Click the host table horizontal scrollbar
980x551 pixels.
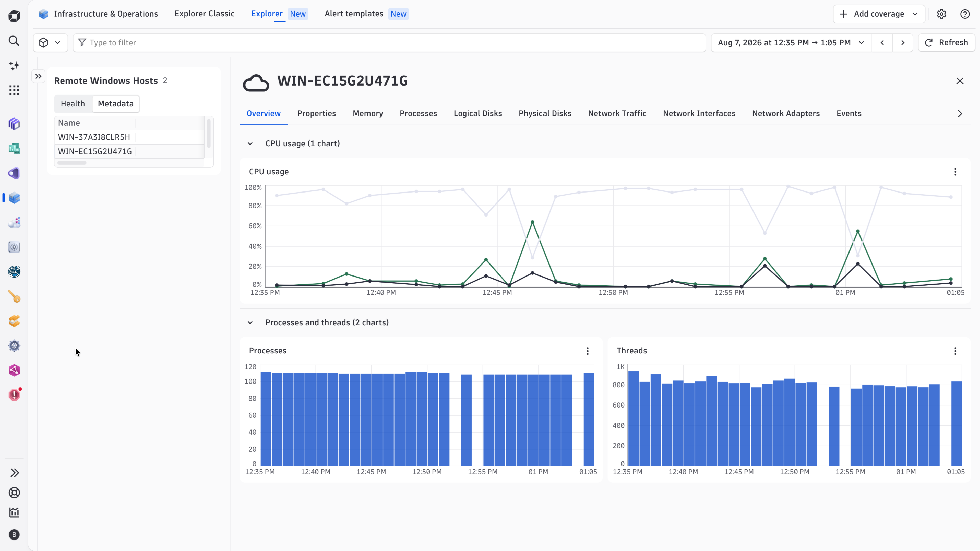[72, 163]
